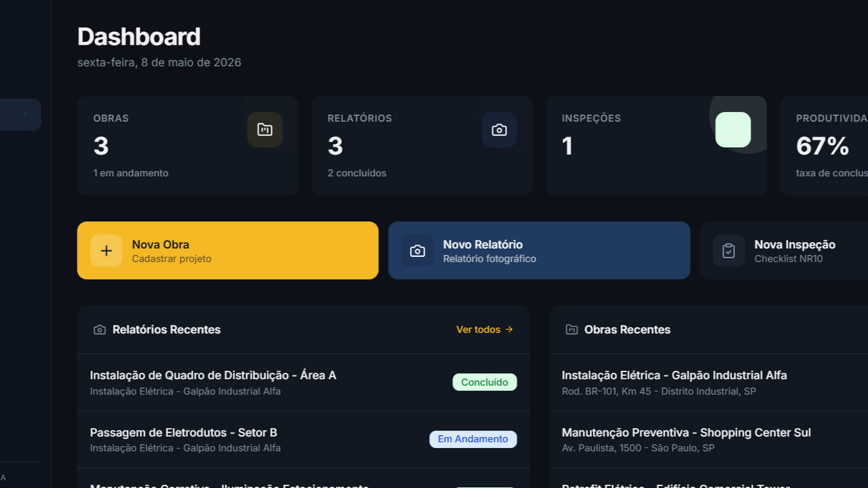Open the Relatórios summary card
Screen dimensions: 868x488
(422, 146)
